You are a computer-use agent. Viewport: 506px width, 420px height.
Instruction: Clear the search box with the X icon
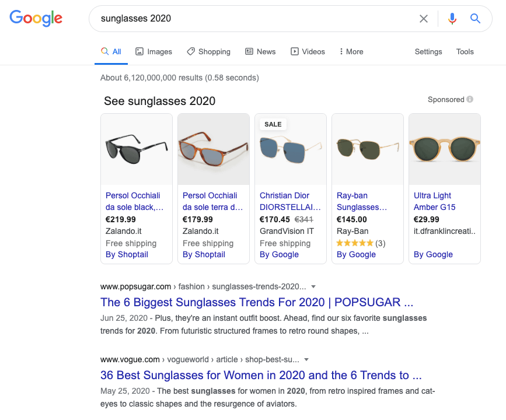(x=423, y=19)
